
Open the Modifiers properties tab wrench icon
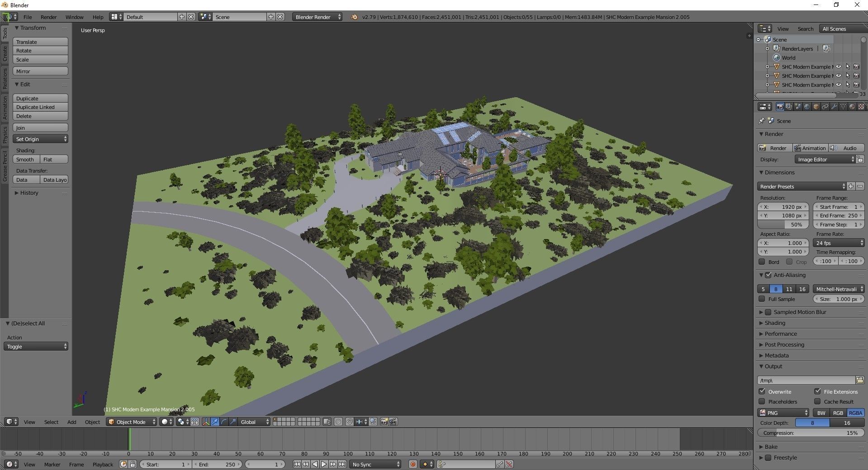pyautogui.click(x=834, y=107)
